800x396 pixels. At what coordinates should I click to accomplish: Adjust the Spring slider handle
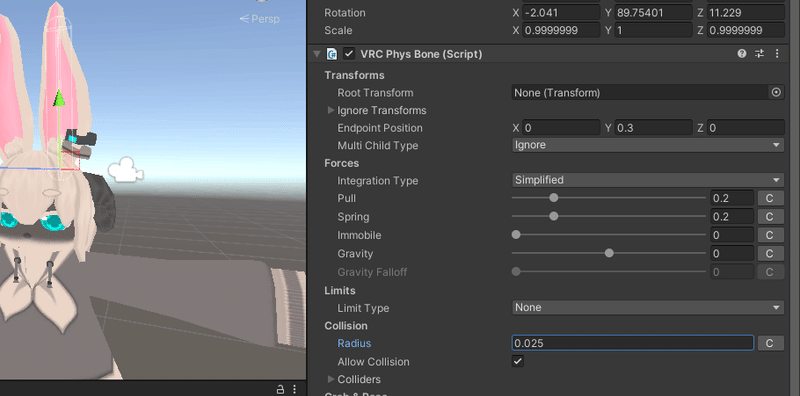click(x=554, y=216)
